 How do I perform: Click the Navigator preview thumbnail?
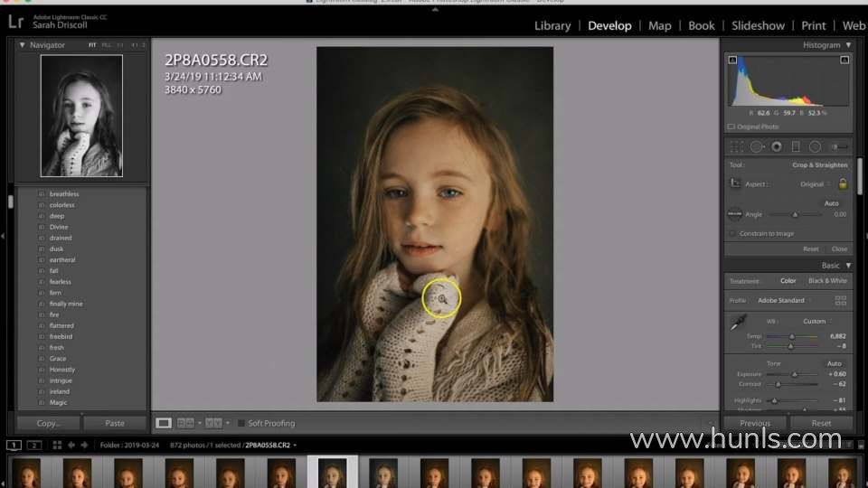click(x=81, y=116)
